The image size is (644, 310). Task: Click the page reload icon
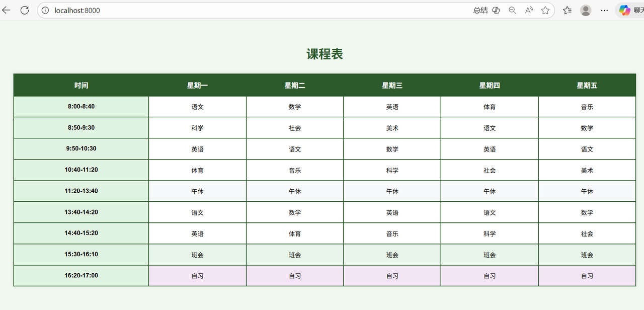[25, 10]
